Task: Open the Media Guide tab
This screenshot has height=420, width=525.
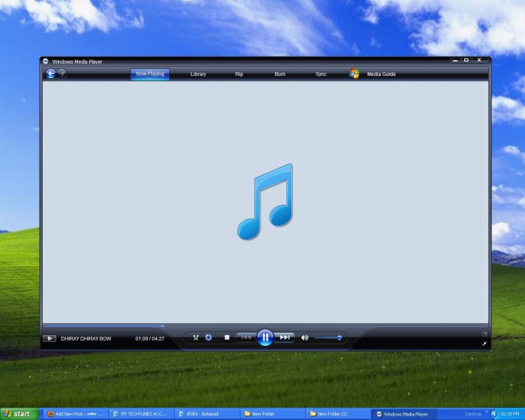Action: (381, 74)
